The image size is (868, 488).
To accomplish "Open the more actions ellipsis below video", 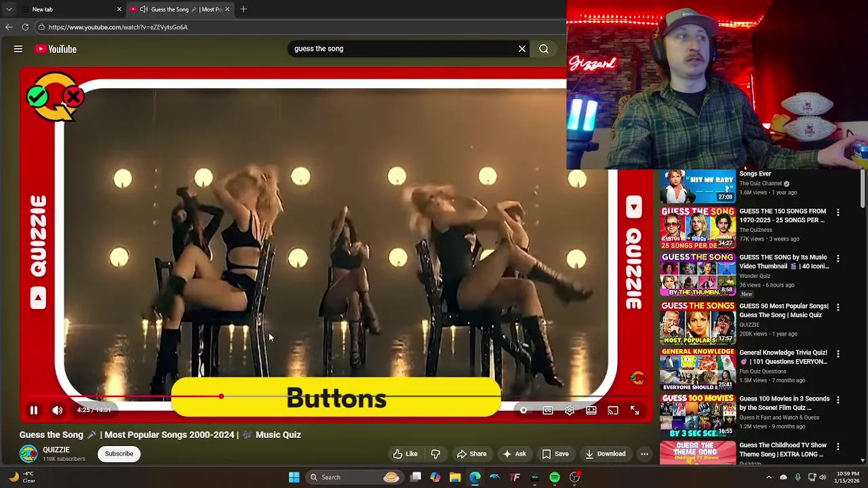I will 645,454.
